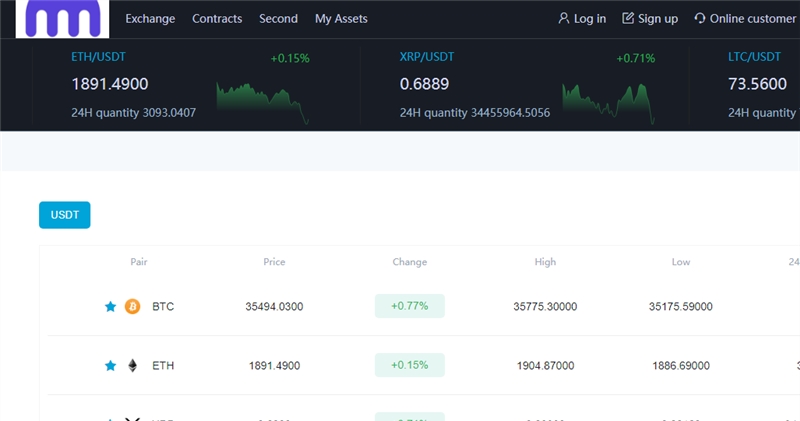Click the person icon beside Log in
The image size is (800, 421).
point(564,18)
